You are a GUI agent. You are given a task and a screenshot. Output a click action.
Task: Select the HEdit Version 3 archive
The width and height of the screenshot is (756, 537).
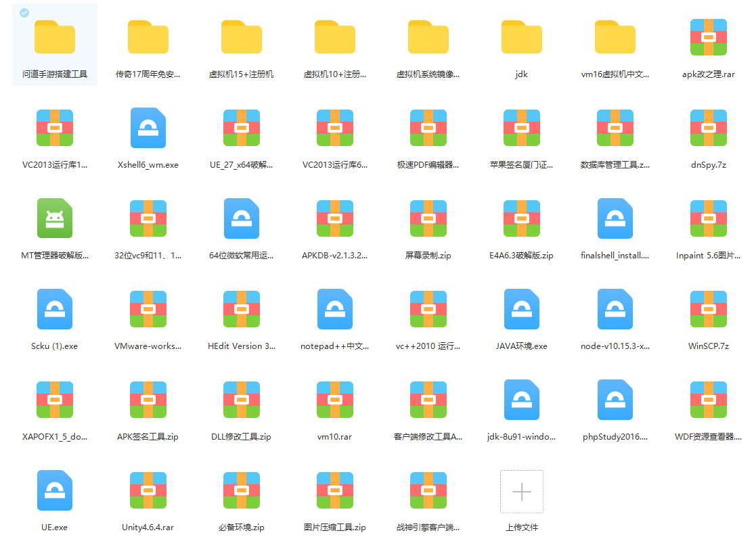[242, 309]
